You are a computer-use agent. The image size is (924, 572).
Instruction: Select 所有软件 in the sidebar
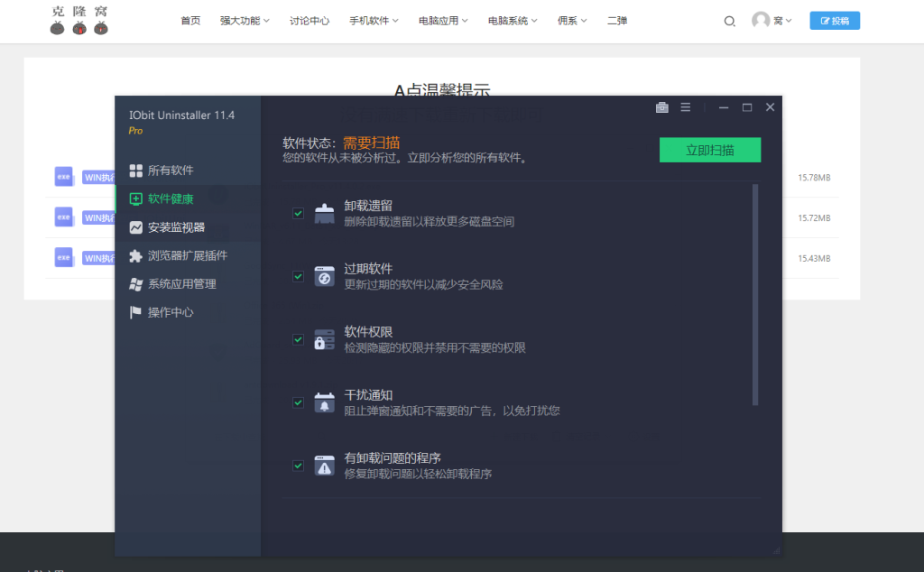[188, 171]
